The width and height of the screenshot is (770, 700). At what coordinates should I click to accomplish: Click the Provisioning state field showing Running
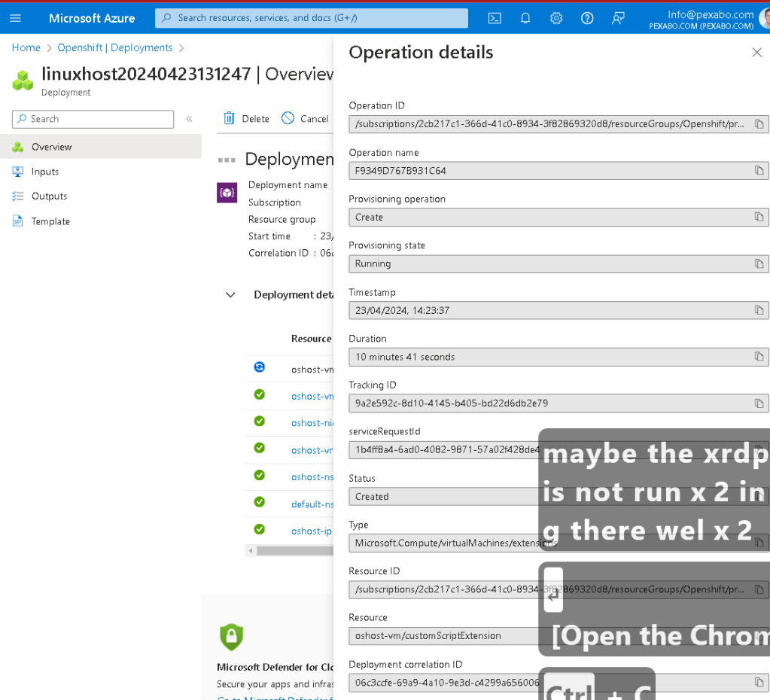[558, 263]
